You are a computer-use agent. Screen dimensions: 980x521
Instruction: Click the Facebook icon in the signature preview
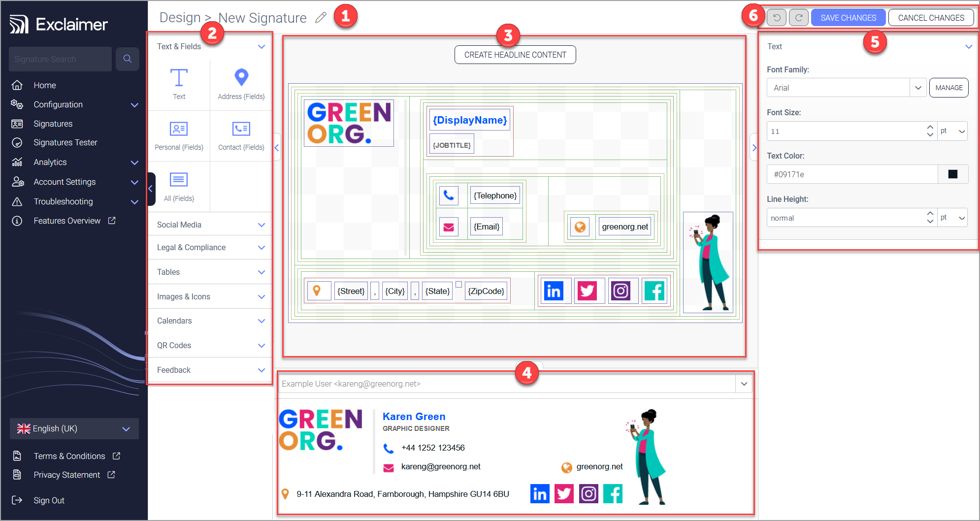613,493
